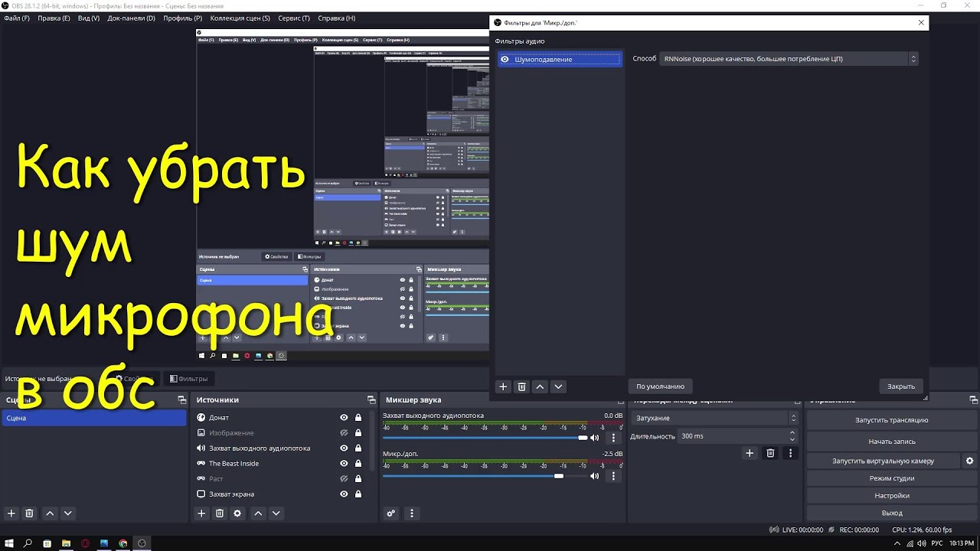Open the Правка (E) menu
980x551 pixels.
(x=54, y=18)
